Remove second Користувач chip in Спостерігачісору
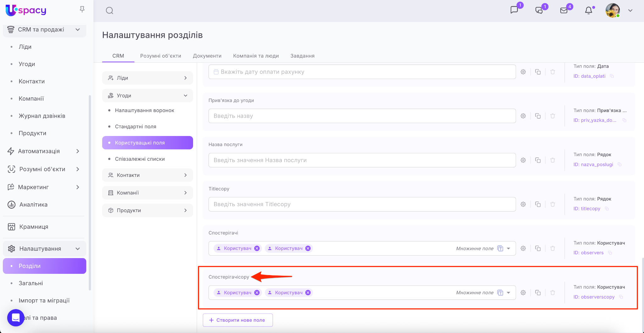The height and width of the screenshot is (333, 644). [308, 293]
